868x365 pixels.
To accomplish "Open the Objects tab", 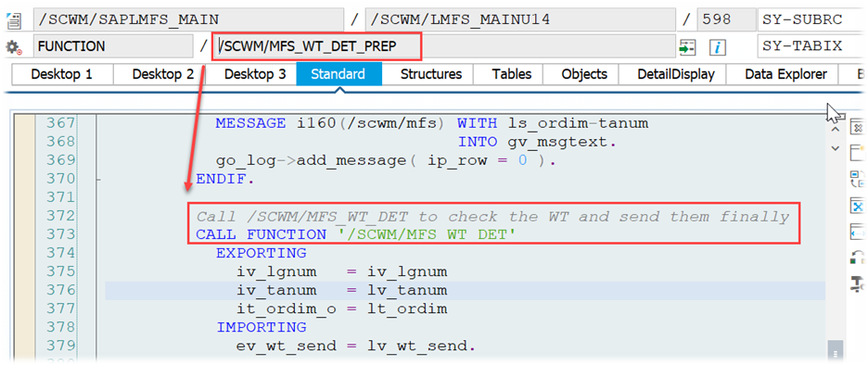I will pyautogui.click(x=584, y=74).
